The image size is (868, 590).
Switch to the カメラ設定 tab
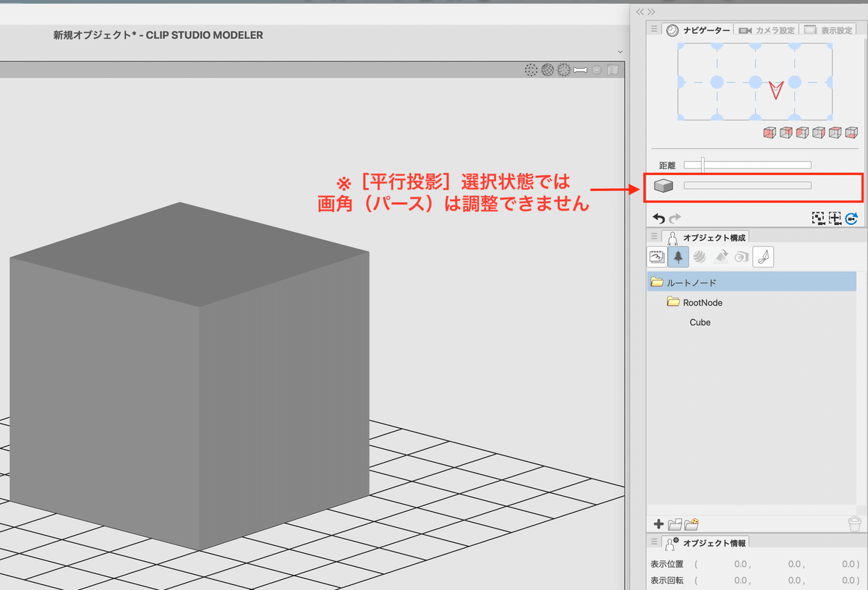[767, 30]
